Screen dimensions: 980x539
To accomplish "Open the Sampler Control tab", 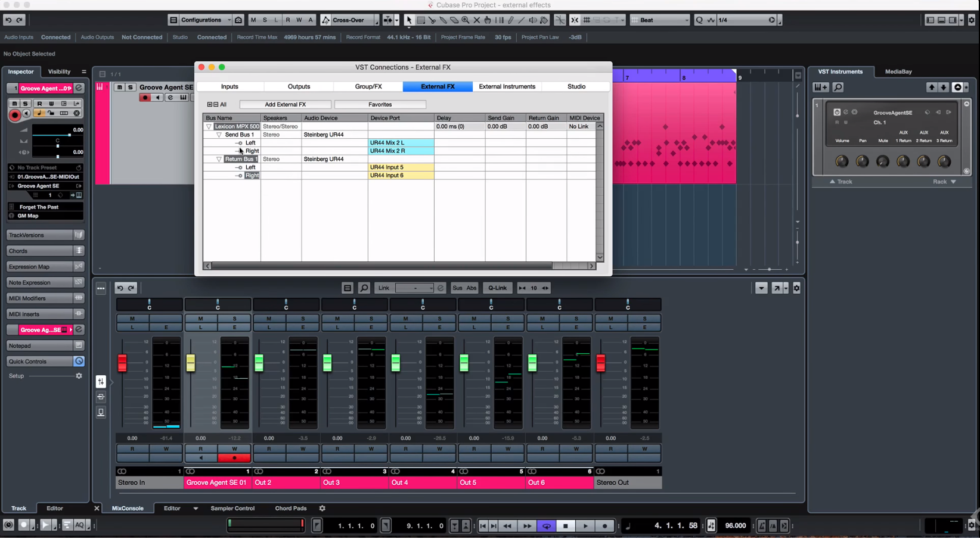I will pyautogui.click(x=232, y=509).
